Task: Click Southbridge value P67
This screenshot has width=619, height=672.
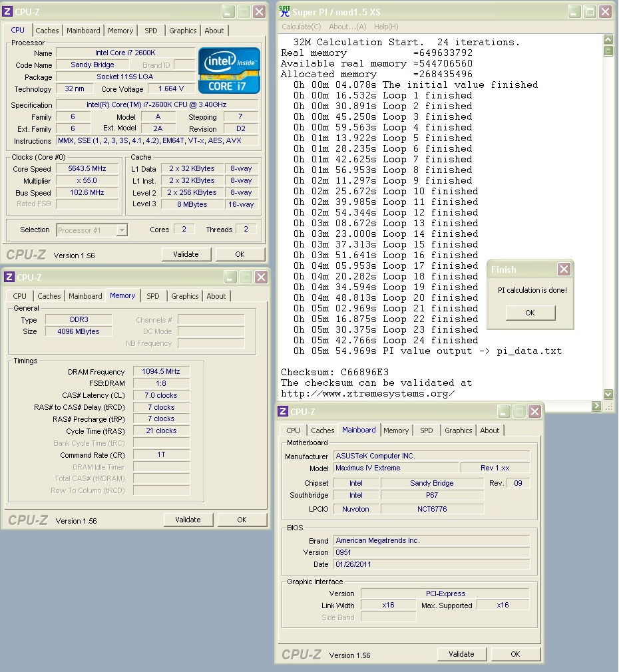Action: click(432, 495)
